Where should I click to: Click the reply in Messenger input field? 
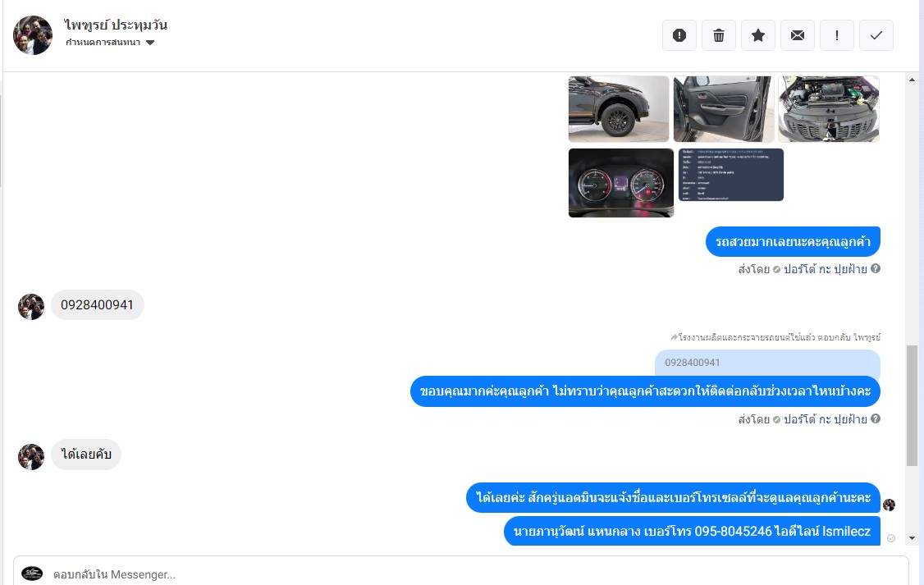tap(461, 574)
